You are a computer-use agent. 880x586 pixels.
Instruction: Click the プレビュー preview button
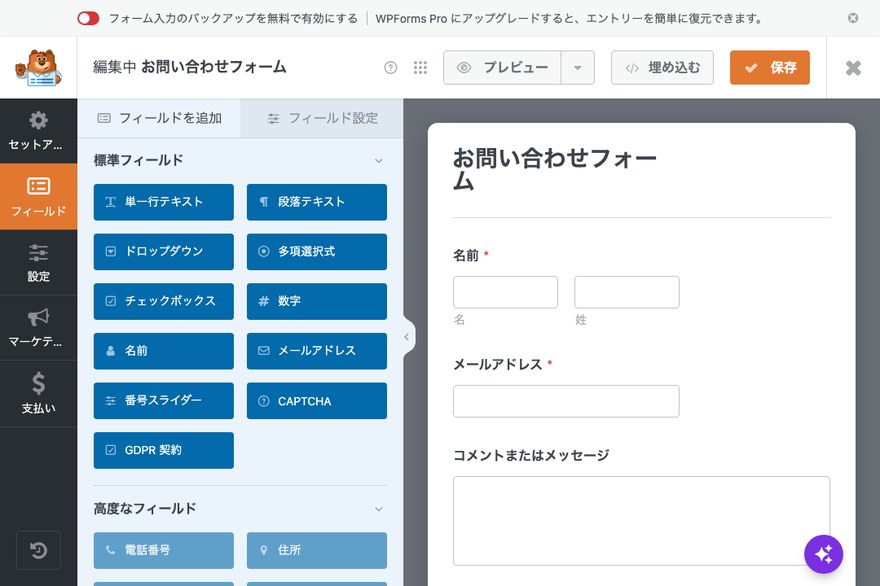502,68
